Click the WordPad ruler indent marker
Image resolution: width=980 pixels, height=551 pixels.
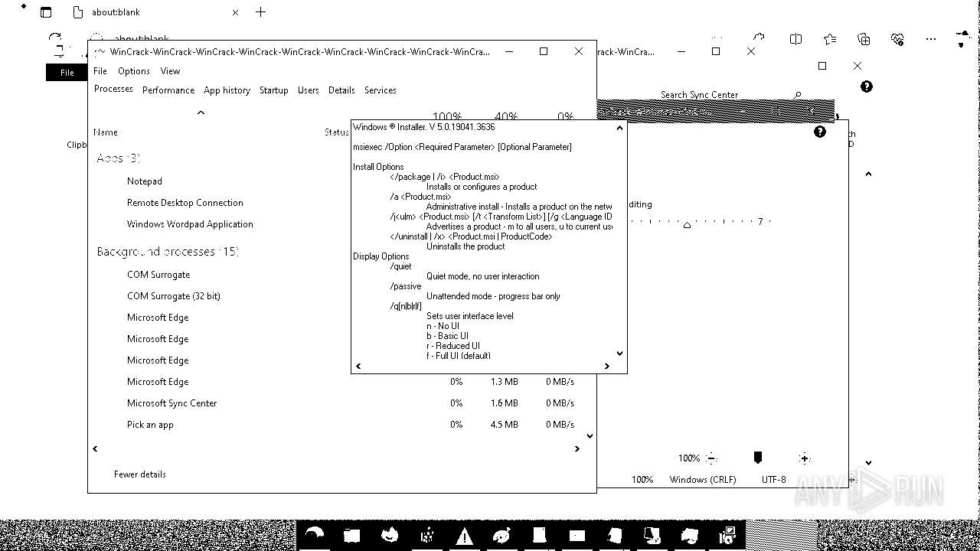point(687,224)
